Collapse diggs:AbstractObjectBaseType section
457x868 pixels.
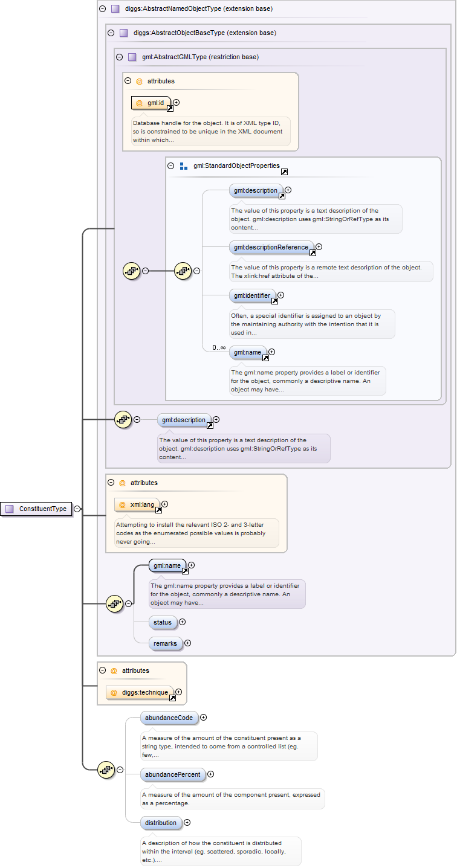pos(110,33)
